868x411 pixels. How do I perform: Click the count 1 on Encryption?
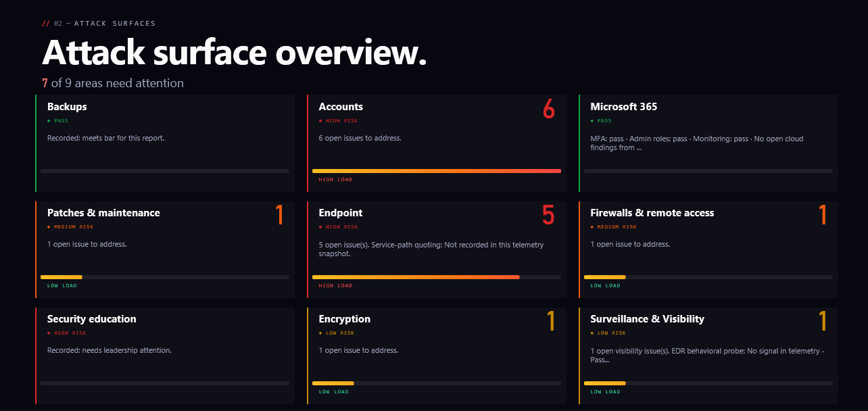[x=551, y=321]
